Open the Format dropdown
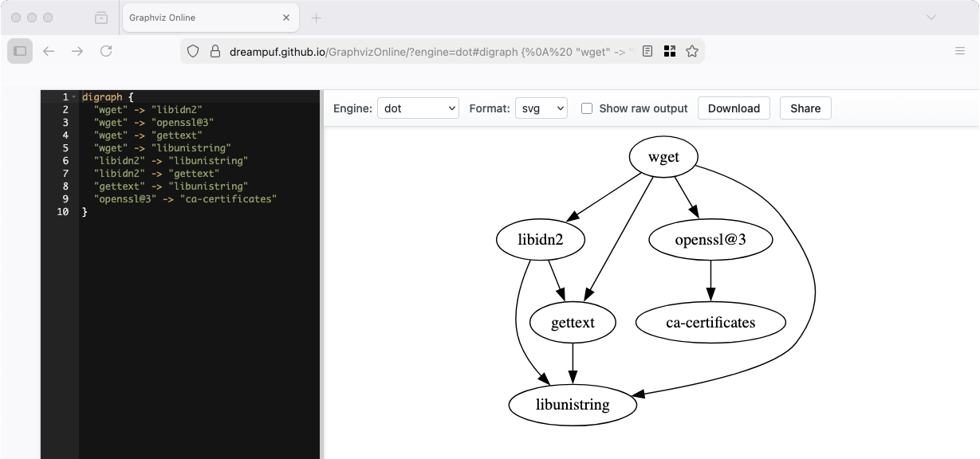980x459 pixels. coord(541,108)
